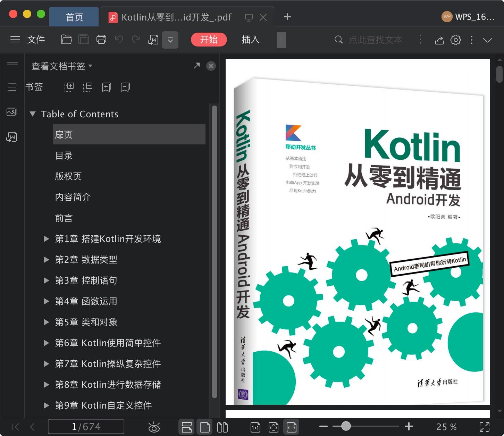Click the 开始 button
Image resolution: width=504 pixels, height=436 pixels.
209,40
